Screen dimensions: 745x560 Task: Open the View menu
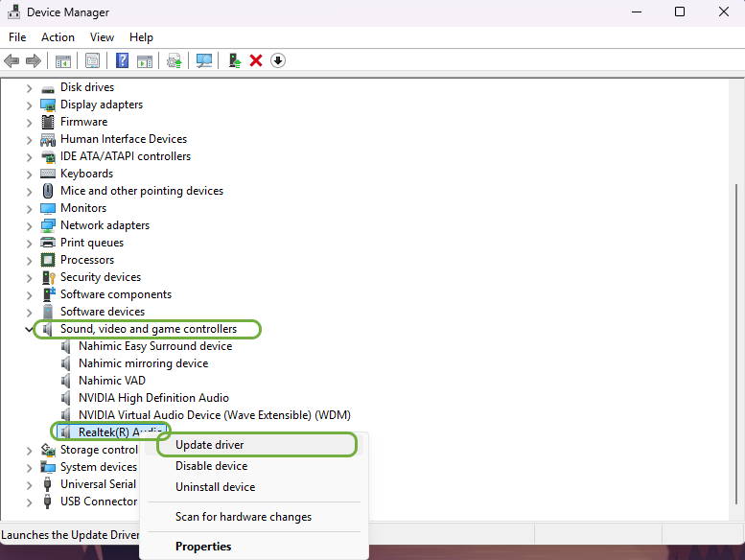pyautogui.click(x=102, y=37)
